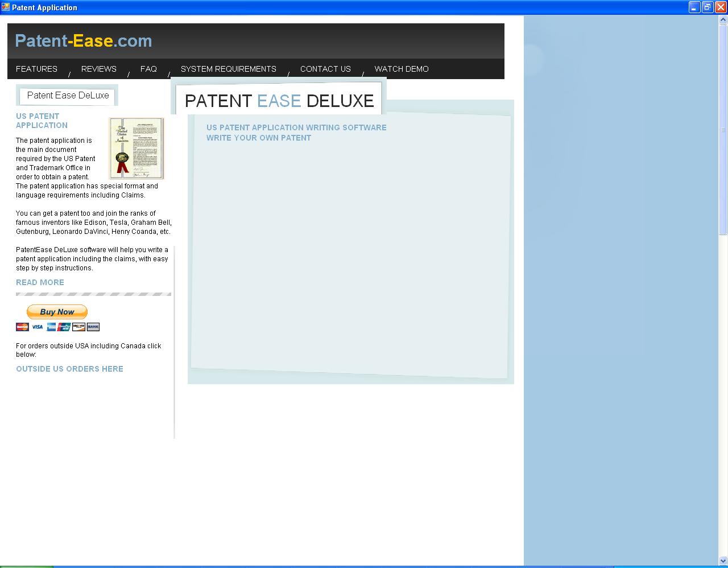
Task: Click the 'famous inventors like Edison' paragraph
Action: click(x=94, y=223)
